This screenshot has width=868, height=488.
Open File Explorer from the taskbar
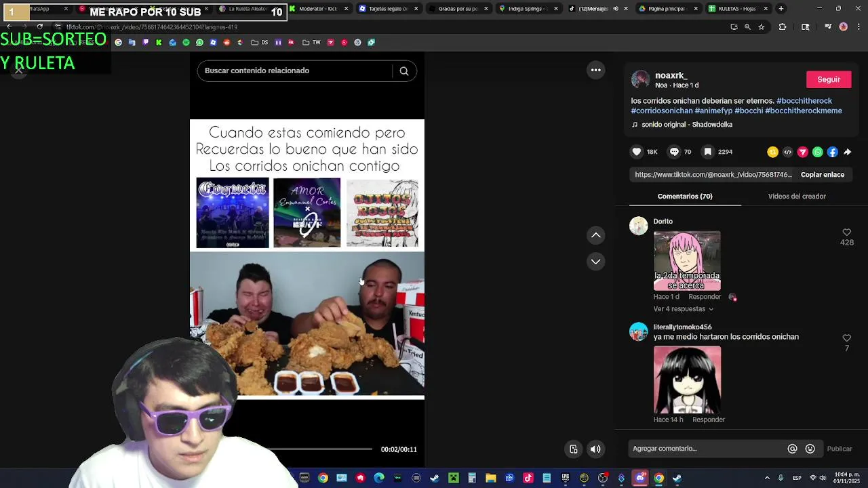click(491, 478)
